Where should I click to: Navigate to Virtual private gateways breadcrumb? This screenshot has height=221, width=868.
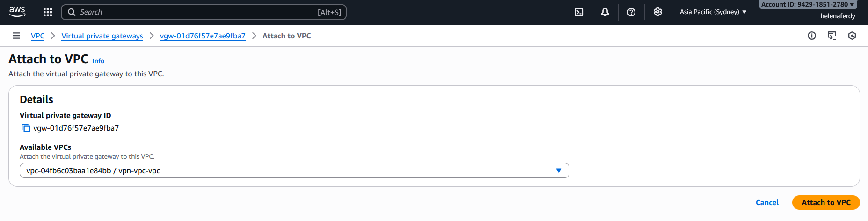102,36
